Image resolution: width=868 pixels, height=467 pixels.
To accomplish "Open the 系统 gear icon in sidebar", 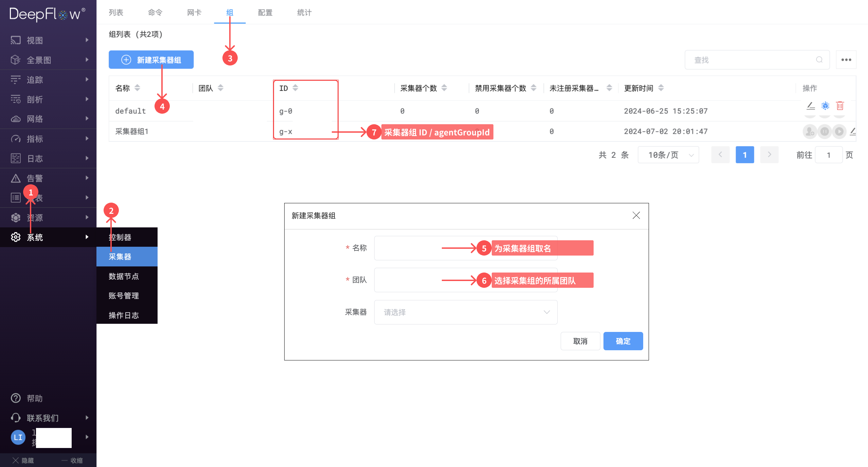I will [x=16, y=237].
